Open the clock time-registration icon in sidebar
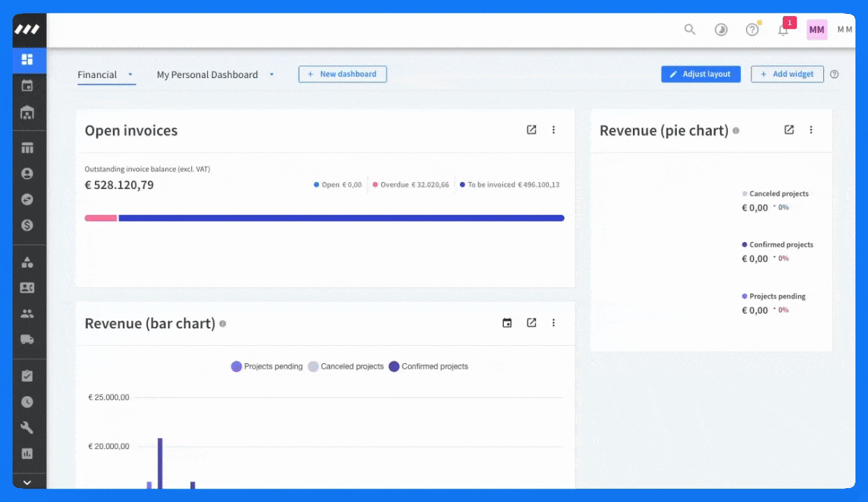The image size is (868, 502). [x=28, y=402]
